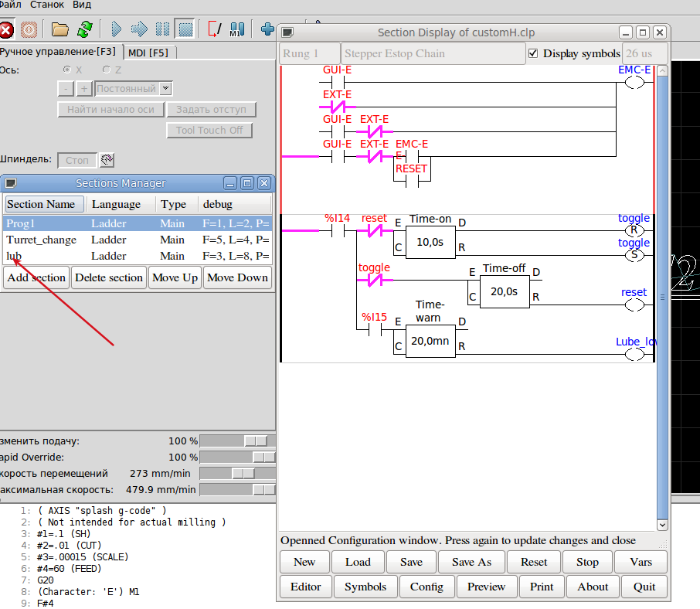Open G-code file with folder icon
The width and height of the screenshot is (700, 609).
60,29
